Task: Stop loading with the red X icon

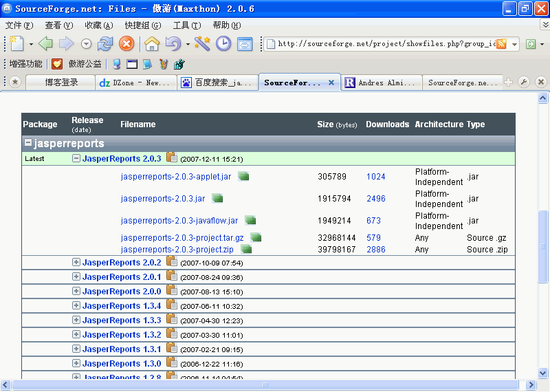Action: (x=126, y=44)
